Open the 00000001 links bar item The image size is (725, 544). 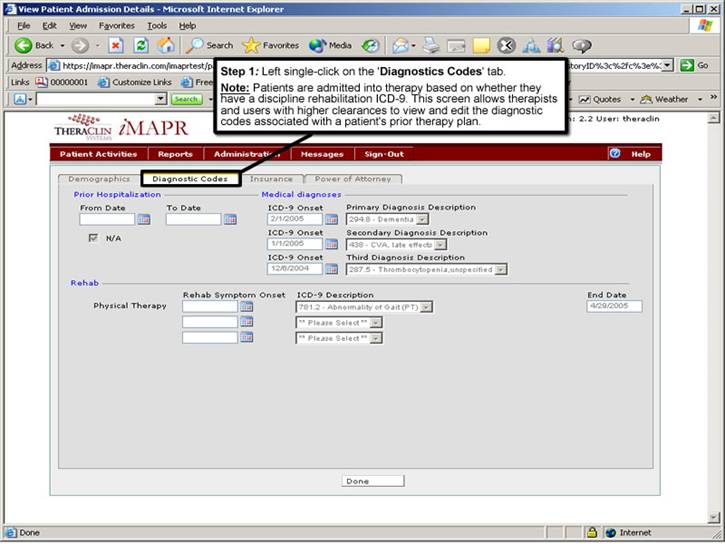click(x=61, y=82)
